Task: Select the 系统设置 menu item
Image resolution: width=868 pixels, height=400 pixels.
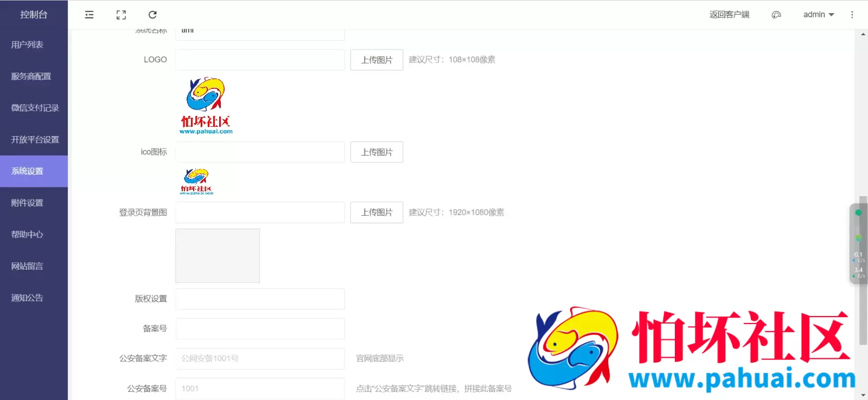Action: click(34, 171)
